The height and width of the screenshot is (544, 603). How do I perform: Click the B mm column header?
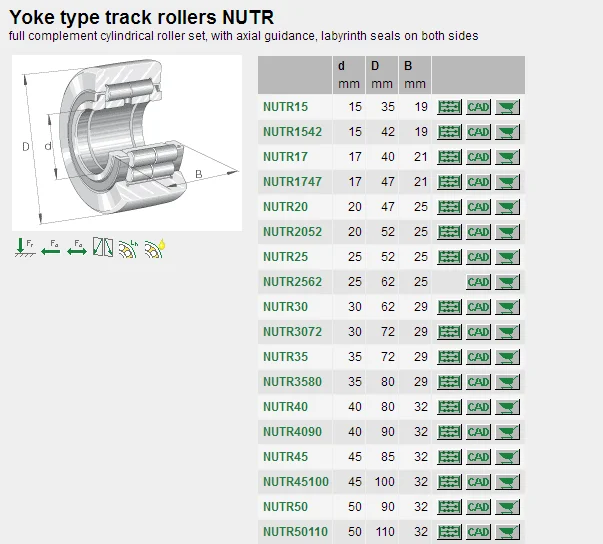[415, 75]
